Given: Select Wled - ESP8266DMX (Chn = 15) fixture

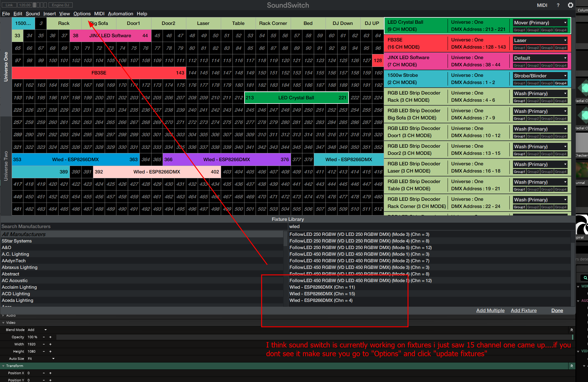Looking at the screenshot, I should click(322, 294).
